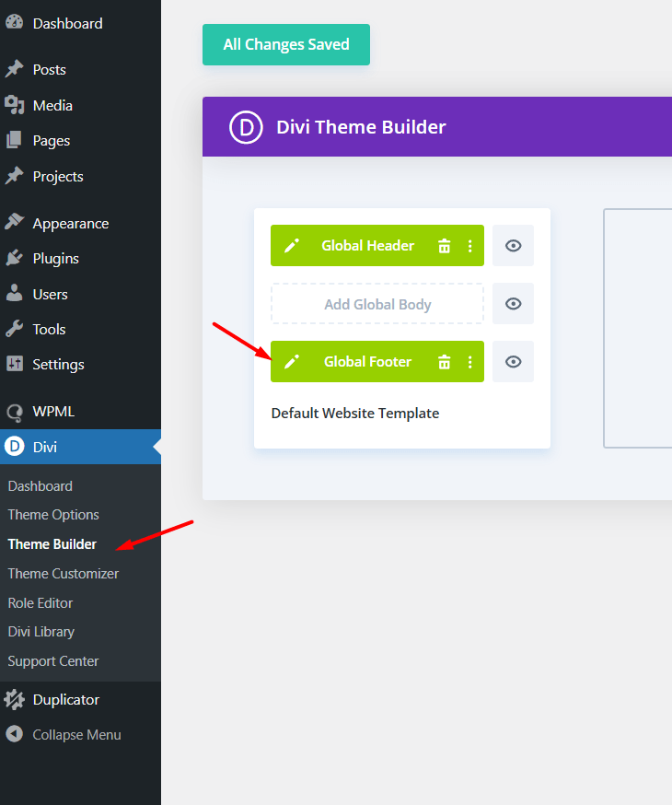
Task: Open Divi Library submenu link
Action: tap(41, 632)
